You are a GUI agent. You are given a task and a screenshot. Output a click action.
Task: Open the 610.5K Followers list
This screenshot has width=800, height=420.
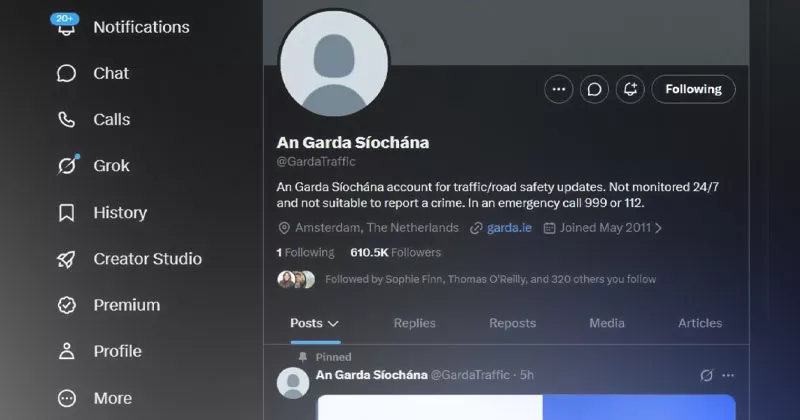pyautogui.click(x=395, y=253)
